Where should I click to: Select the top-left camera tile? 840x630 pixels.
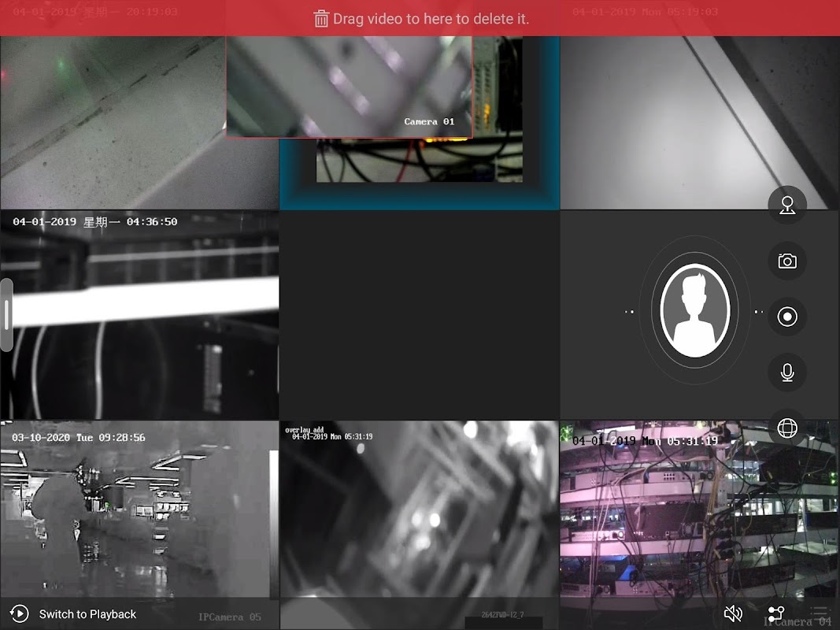click(x=113, y=122)
